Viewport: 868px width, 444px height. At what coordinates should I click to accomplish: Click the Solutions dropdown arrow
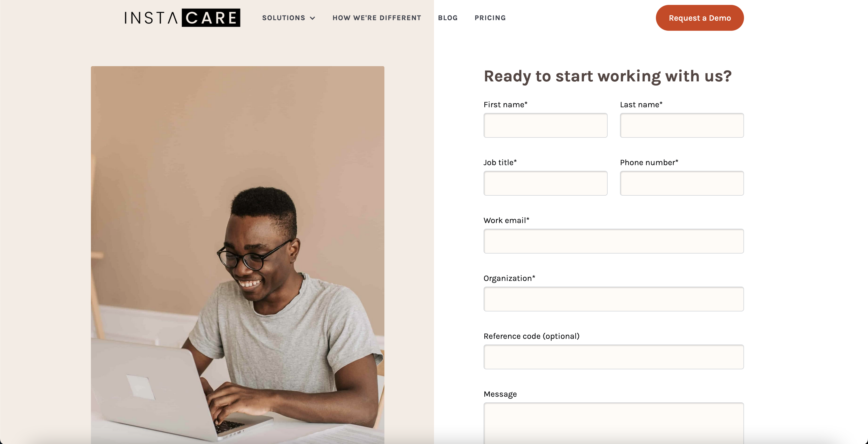(x=313, y=18)
